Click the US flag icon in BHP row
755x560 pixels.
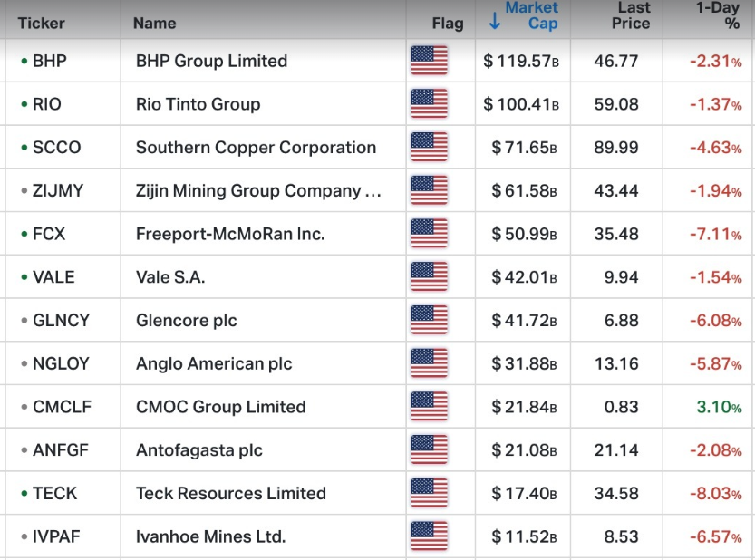pos(429,61)
